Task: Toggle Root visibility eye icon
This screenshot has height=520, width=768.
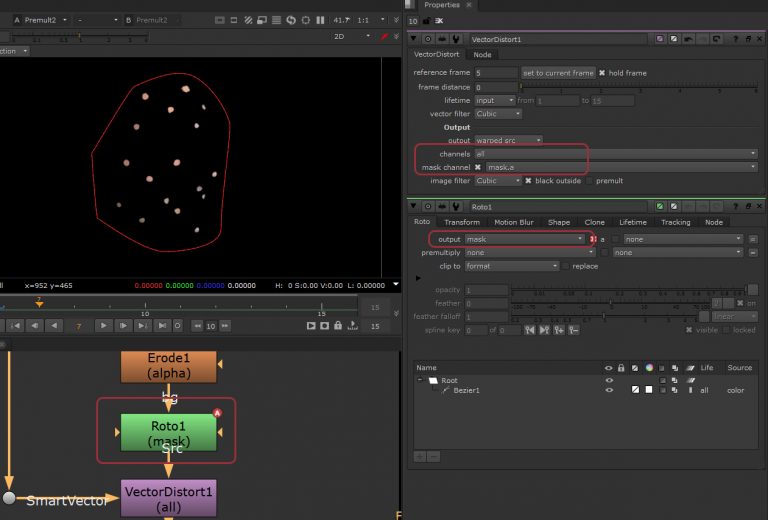Action: 609,380
